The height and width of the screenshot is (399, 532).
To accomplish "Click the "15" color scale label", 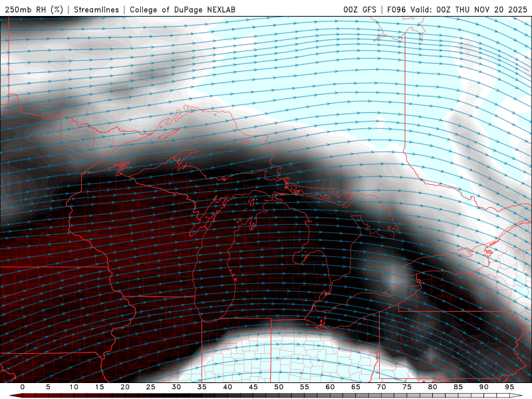I will click(99, 387).
